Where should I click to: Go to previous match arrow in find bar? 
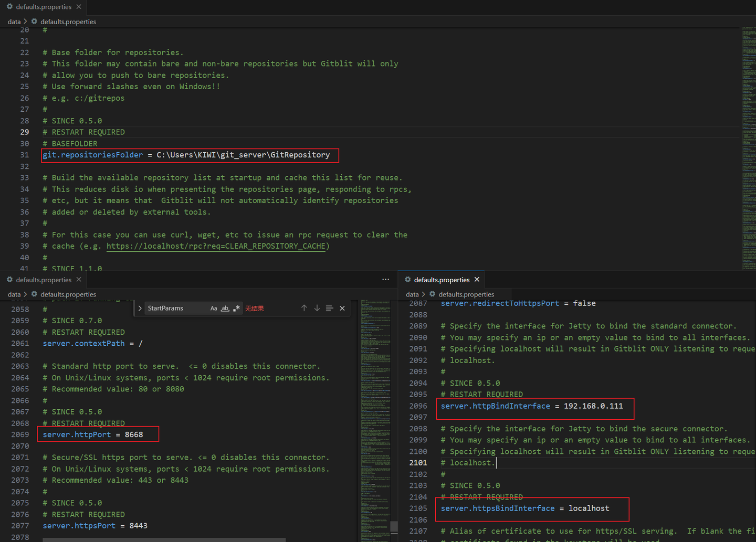(x=304, y=308)
